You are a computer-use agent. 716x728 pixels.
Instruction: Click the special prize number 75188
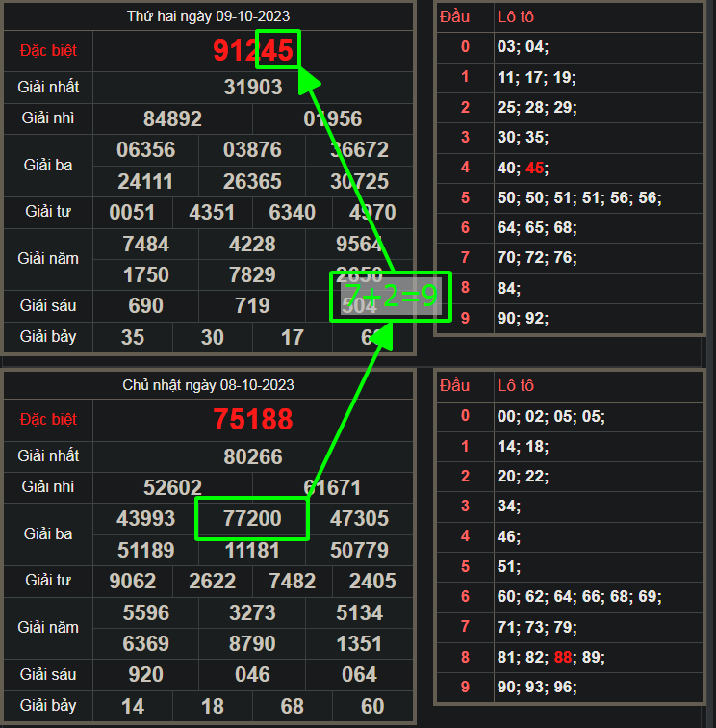(x=253, y=420)
